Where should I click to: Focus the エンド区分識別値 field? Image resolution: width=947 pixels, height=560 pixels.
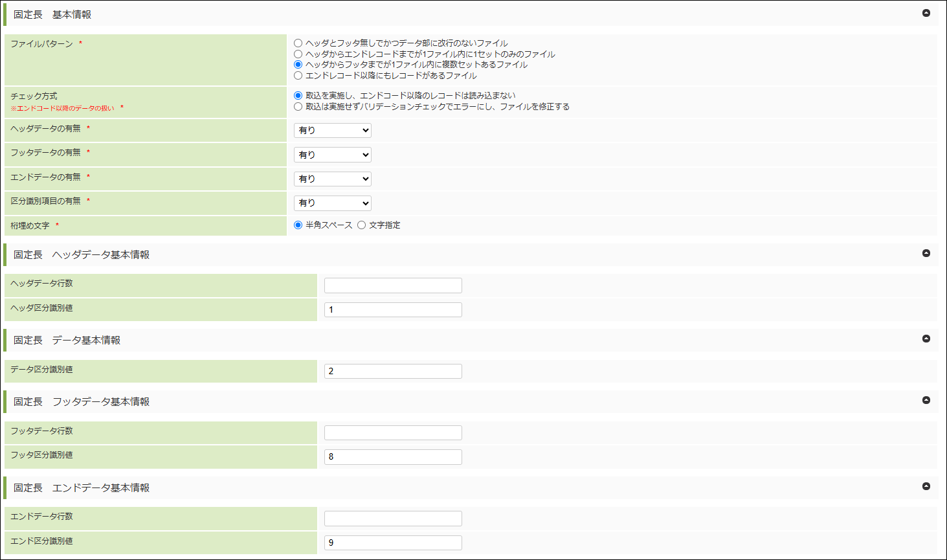pyautogui.click(x=393, y=543)
